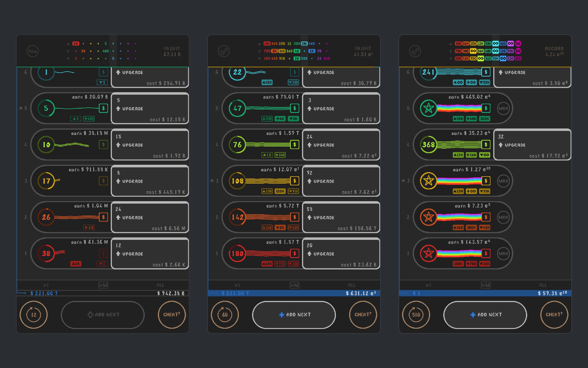Viewport: 588px width, 368px height.
Task: Tap the yellow 108 circle in middle panel
Action: [x=237, y=181]
